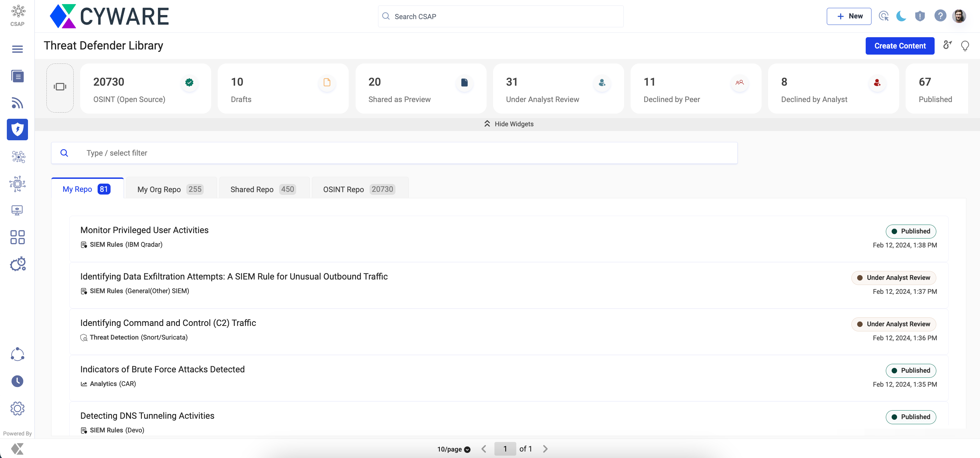This screenshot has width=980, height=458.
Task: Click the clock icon in sidebar
Action: (x=17, y=381)
